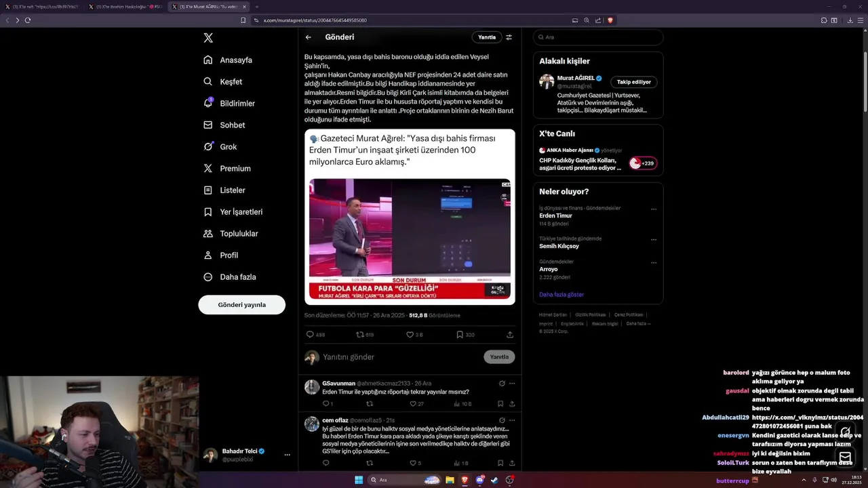Reply icon on the main post
The height and width of the screenshot is (488, 868).
point(310,334)
